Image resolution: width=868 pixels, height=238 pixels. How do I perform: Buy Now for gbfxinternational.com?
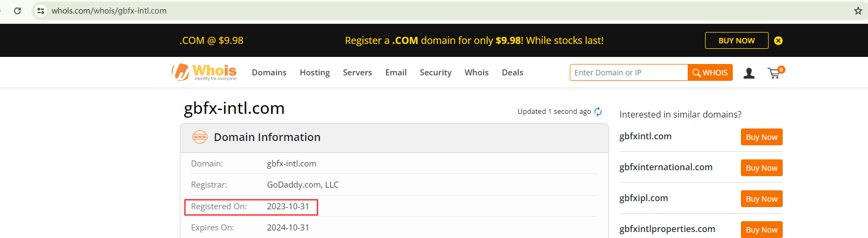point(761,168)
